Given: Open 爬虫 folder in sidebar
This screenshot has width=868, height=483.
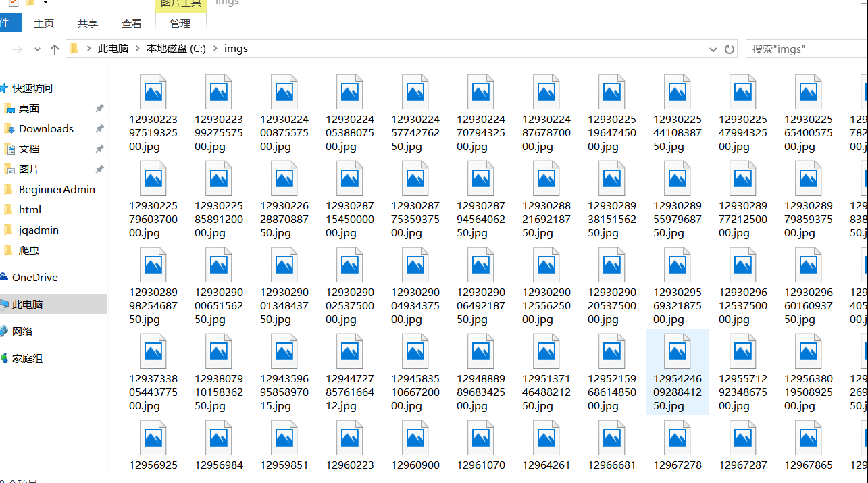Looking at the screenshot, I should [x=29, y=250].
